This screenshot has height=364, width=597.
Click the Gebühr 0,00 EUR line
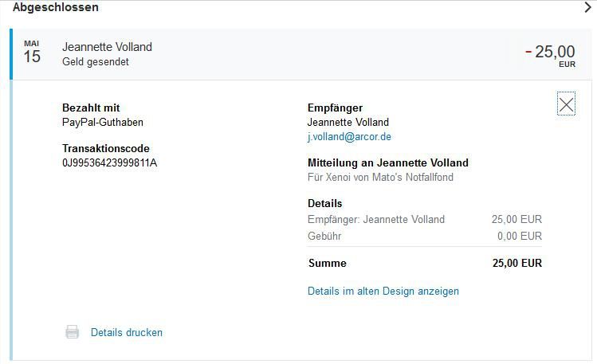coord(425,236)
